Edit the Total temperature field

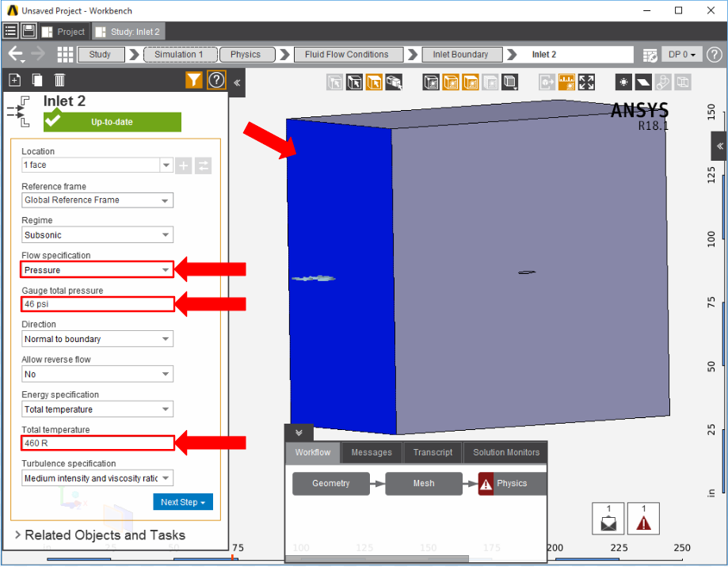click(97, 443)
